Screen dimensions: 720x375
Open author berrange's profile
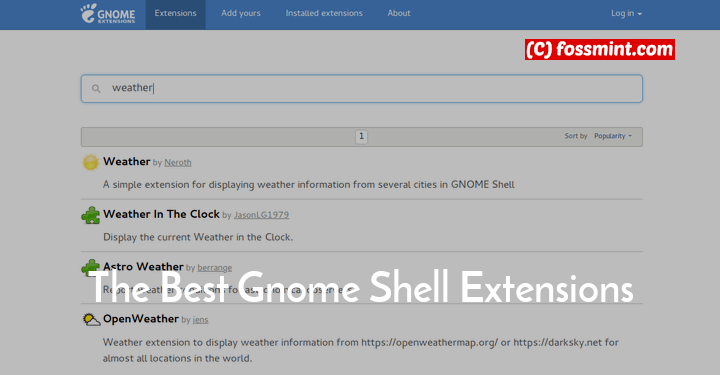tap(214, 268)
